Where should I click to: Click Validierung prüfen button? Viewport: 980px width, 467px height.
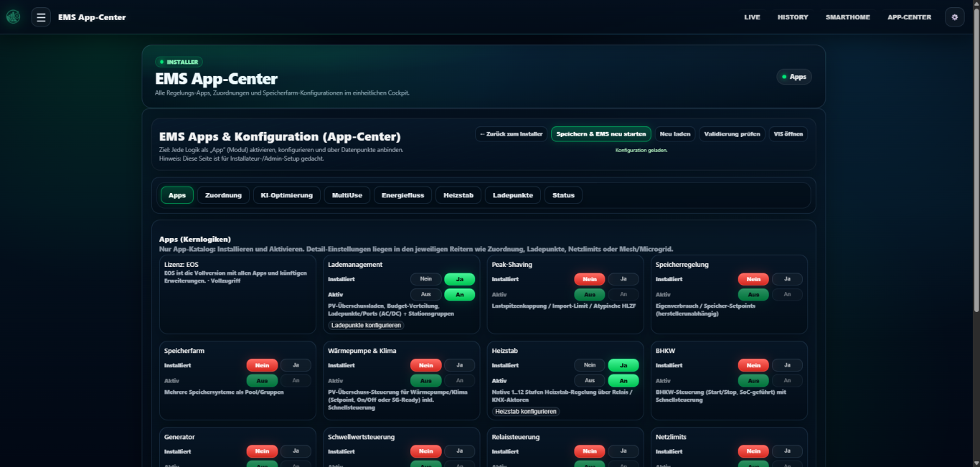pyautogui.click(x=732, y=134)
